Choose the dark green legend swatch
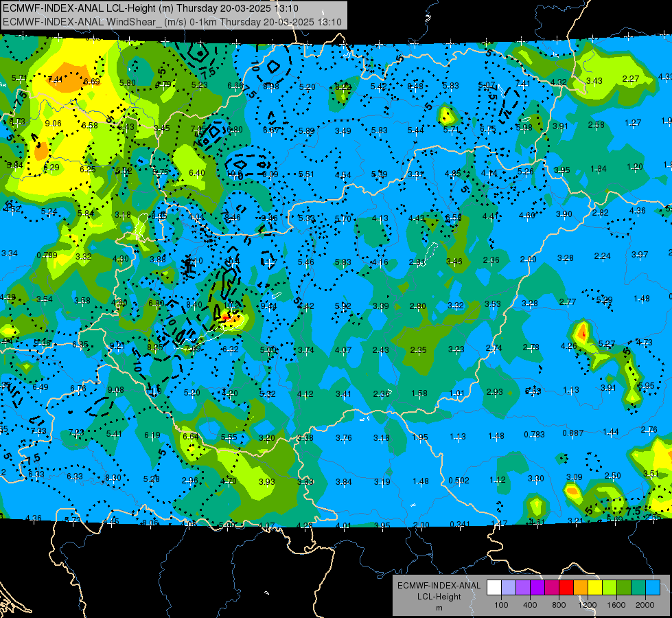This screenshot has width=672, height=618. [x=624, y=588]
